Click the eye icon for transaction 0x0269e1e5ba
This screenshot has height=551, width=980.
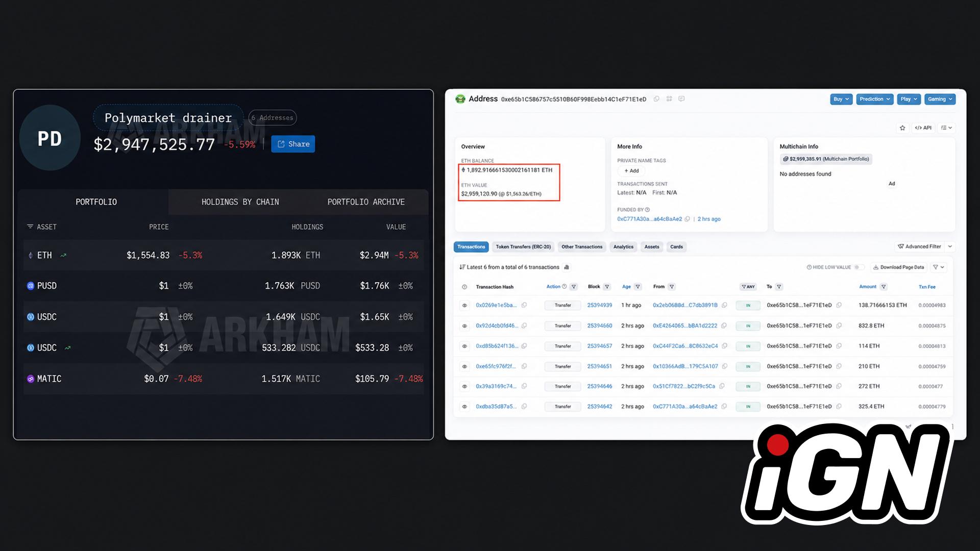(464, 306)
